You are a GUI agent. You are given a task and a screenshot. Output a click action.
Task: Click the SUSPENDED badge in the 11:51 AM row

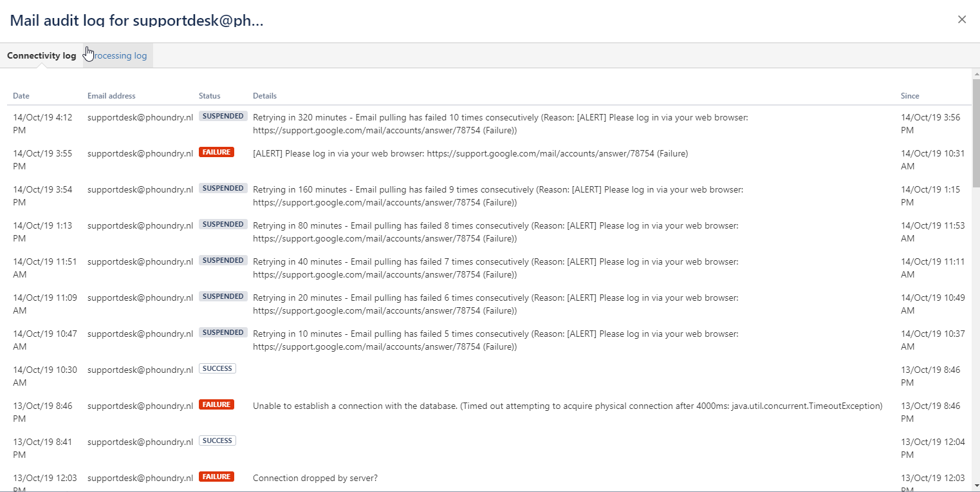223,260
